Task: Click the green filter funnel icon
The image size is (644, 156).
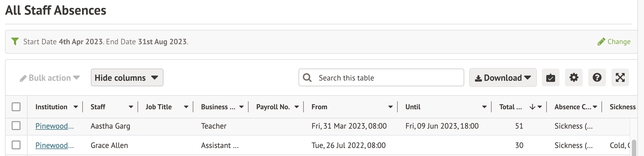Action: coord(15,41)
